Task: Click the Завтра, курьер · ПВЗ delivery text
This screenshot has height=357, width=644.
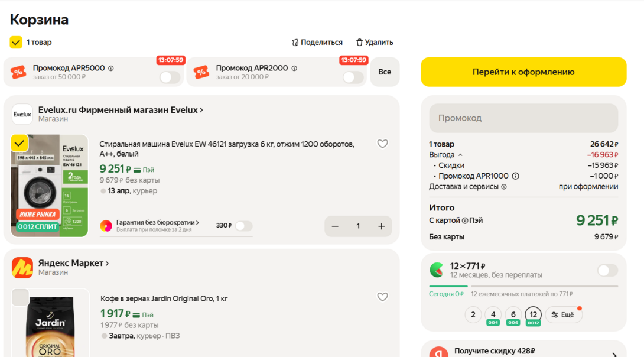Action: pyautogui.click(x=144, y=336)
